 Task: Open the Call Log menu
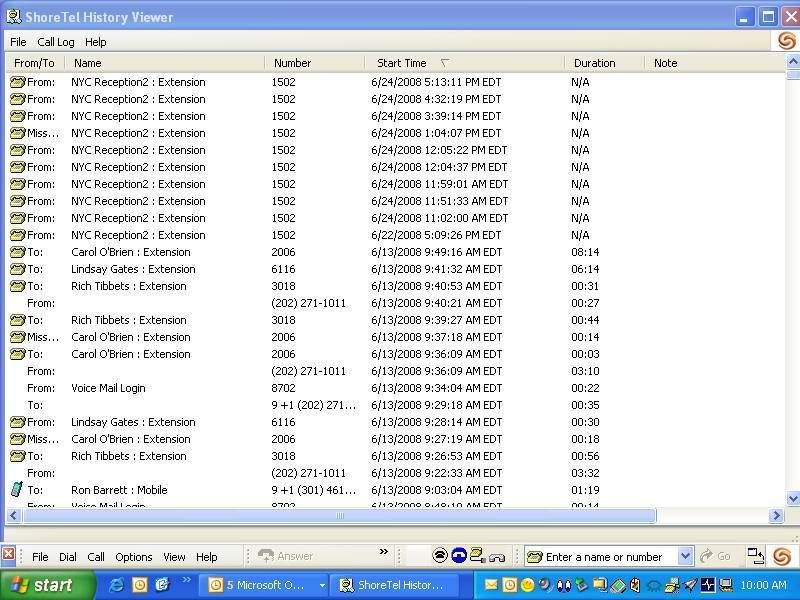point(56,42)
